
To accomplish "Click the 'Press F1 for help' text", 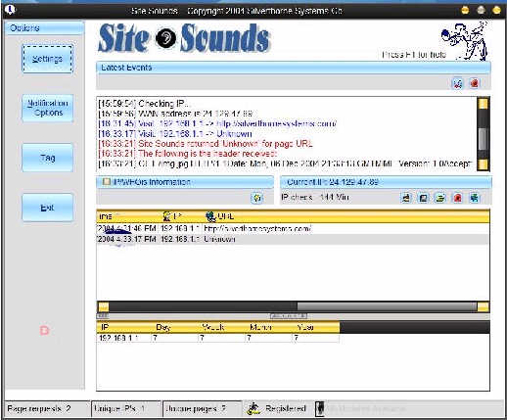I will (414, 55).
